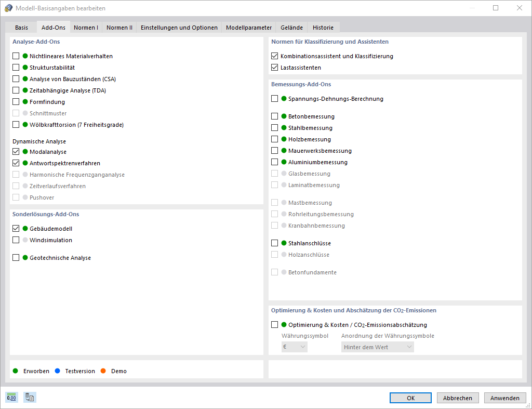532x409 pixels.
Task: Click the green dot next to Formfindung
Action: point(24,102)
